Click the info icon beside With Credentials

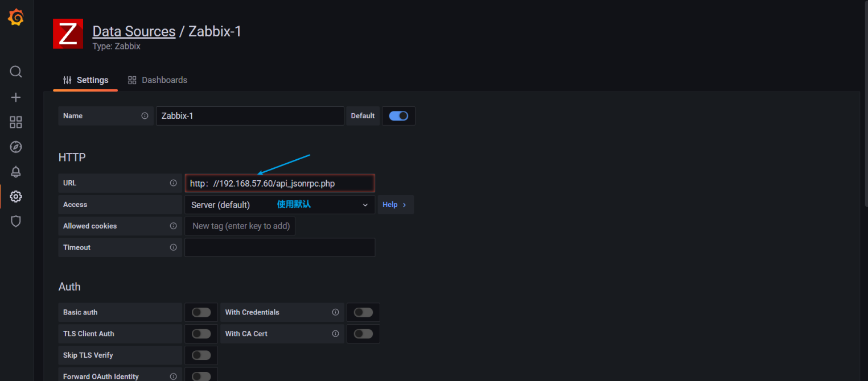[x=335, y=312]
